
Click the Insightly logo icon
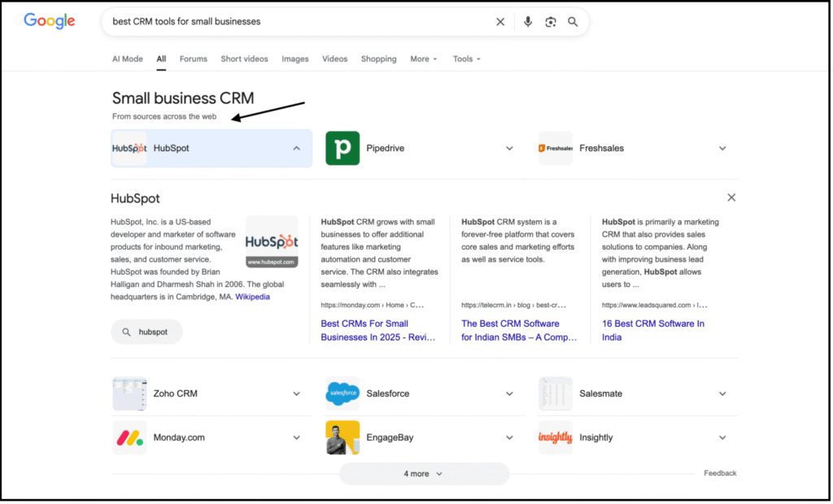pos(555,437)
